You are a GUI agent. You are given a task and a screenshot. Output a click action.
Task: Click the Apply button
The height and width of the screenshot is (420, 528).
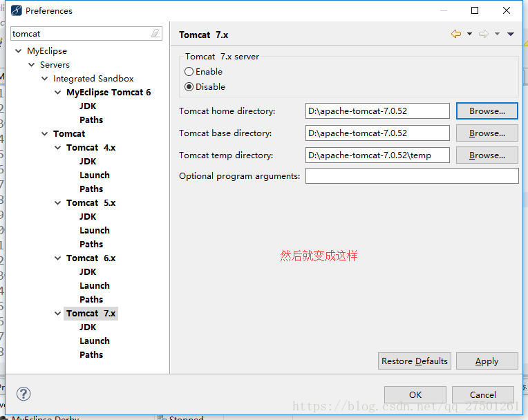tap(487, 361)
